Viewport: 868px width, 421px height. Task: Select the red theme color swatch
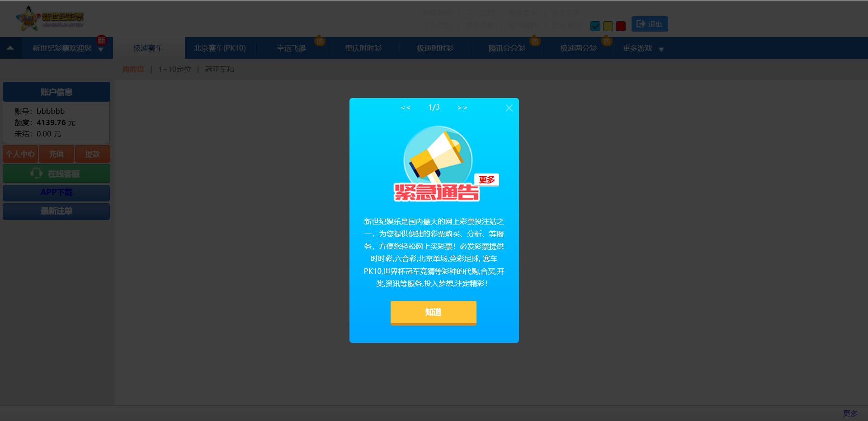click(x=621, y=26)
